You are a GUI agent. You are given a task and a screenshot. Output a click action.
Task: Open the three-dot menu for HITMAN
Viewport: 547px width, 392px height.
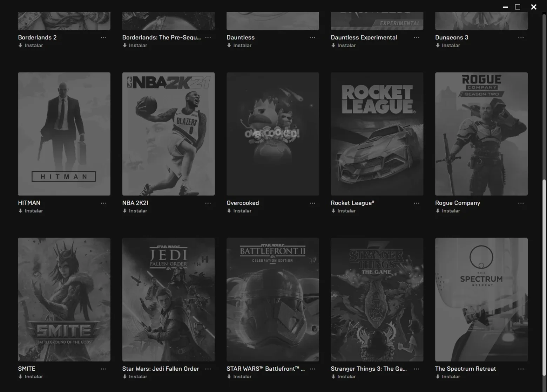click(x=103, y=203)
